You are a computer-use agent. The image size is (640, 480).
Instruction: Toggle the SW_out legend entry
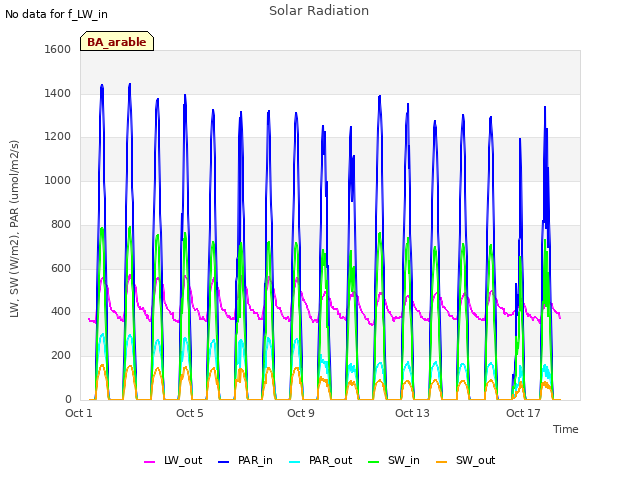(466, 461)
